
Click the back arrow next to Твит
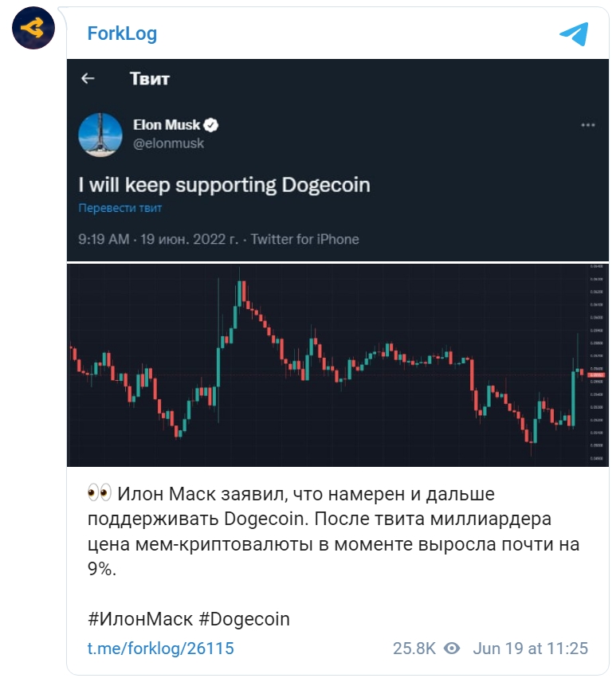88,78
